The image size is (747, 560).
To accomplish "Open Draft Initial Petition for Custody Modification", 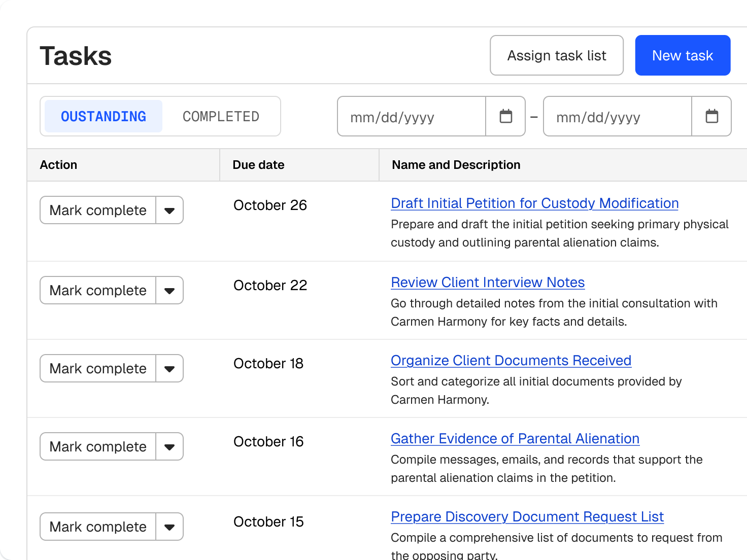I will point(535,203).
